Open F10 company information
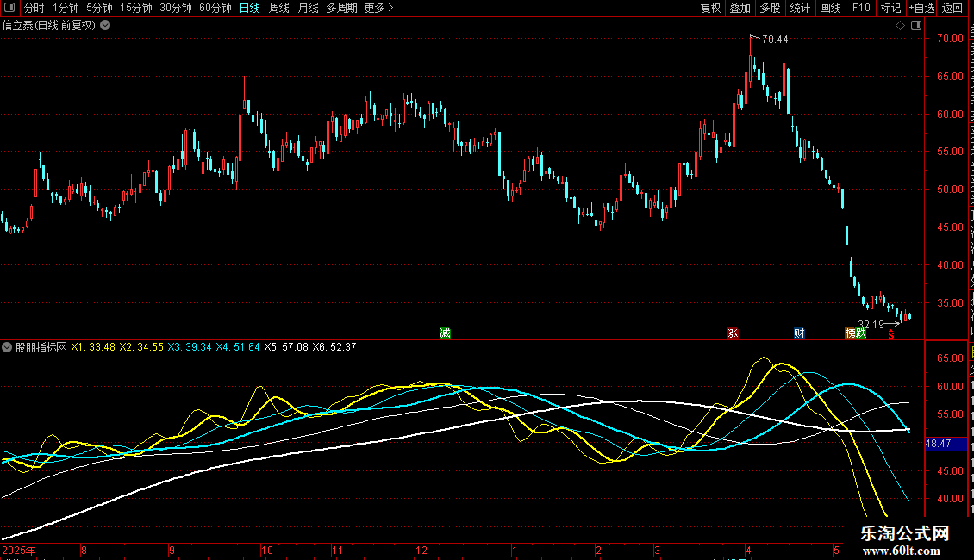 coord(861,8)
